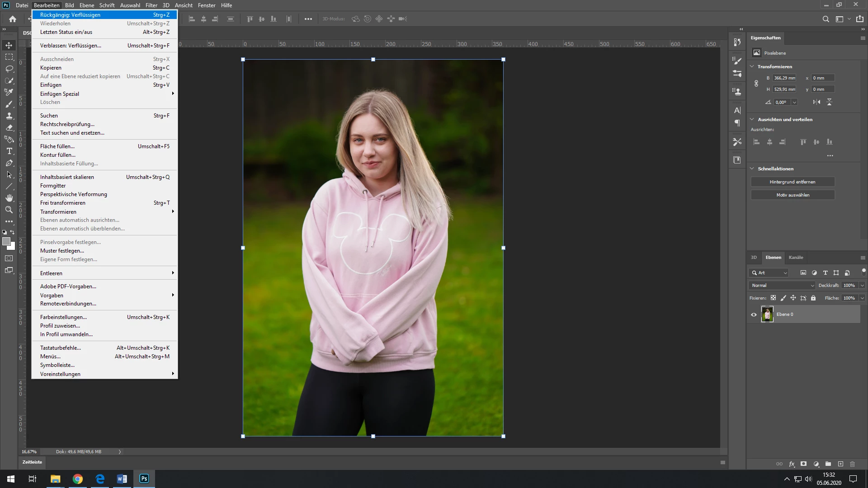The height and width of the screenshot is (488, 868).
Task: Add layer mask icon in Ebenen panel
Action: tap(803, 464)
